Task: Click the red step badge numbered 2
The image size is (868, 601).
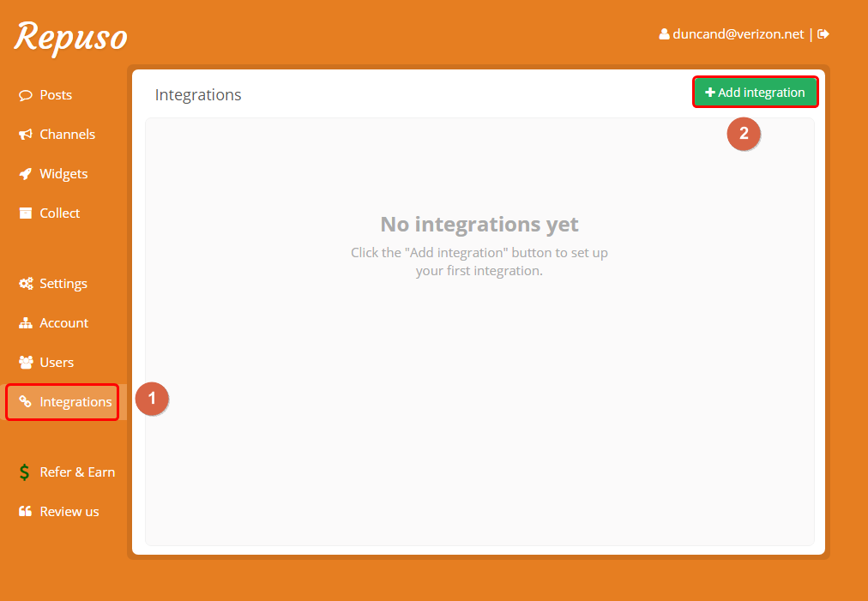Action: pos(744,134)
